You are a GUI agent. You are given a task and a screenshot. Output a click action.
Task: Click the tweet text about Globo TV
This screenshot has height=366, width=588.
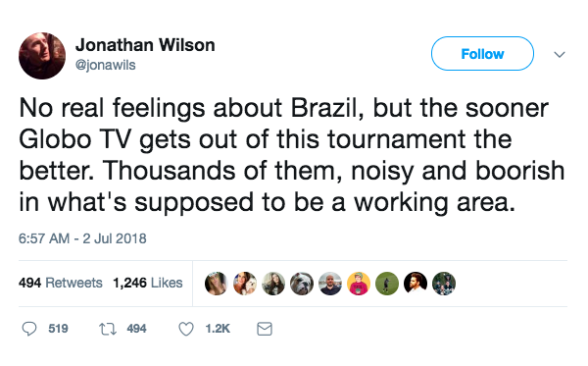[292, 155]
